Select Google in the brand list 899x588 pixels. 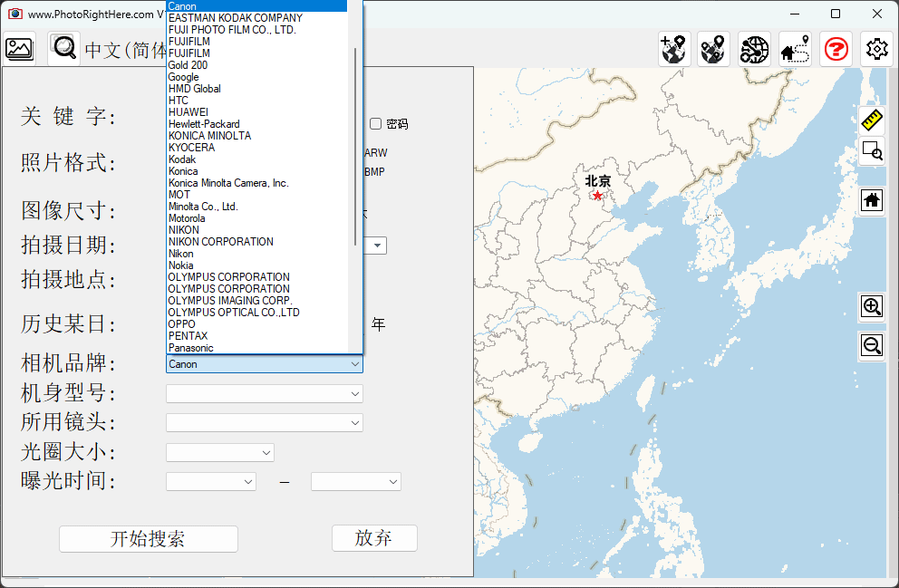256,77
